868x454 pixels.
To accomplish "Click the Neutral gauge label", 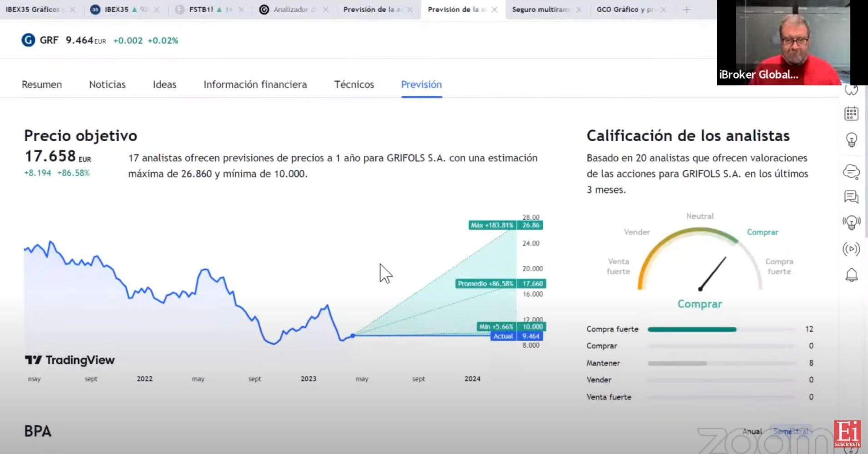I will pos(700,217).
